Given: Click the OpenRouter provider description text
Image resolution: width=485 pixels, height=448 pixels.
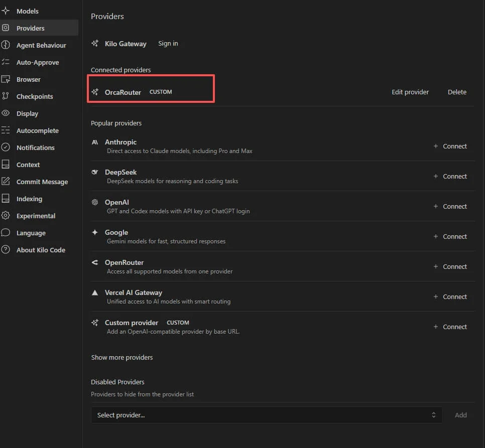Looking at the screenshot, I should coord(170,271).
